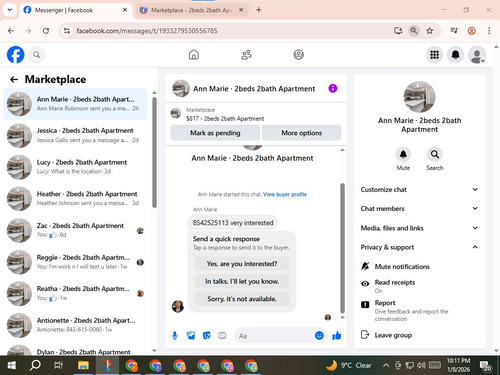Open the account profile avatar menu
This screenshot has height=375, width=500.
click(x=477, y=55)
